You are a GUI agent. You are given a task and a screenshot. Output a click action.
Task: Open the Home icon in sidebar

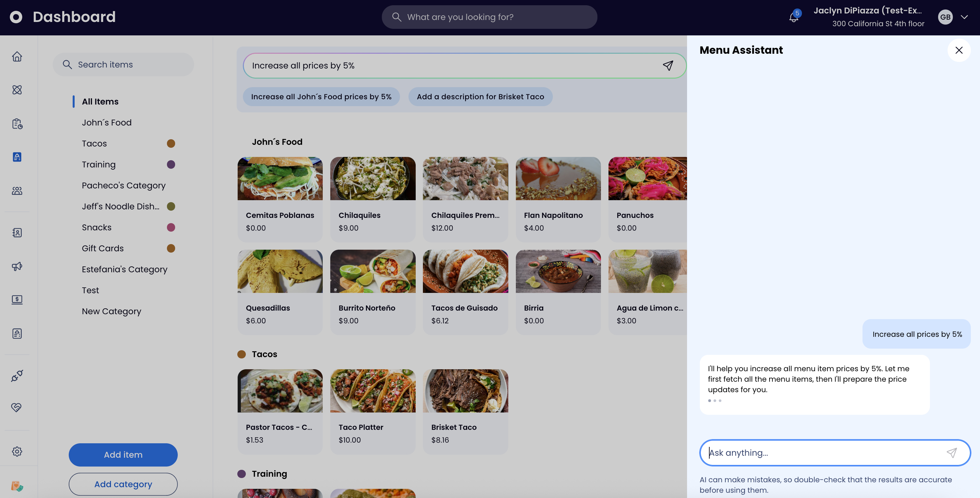point(17,56)
